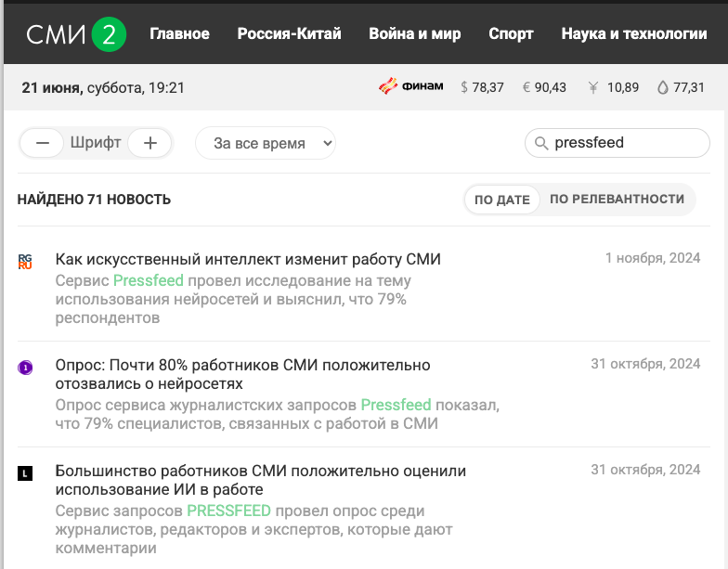The height and width of the screenshot is (569, 728).
Task: Click snippet Опрос сервиса журналистских запросов
Action: (x=277, y=414)
